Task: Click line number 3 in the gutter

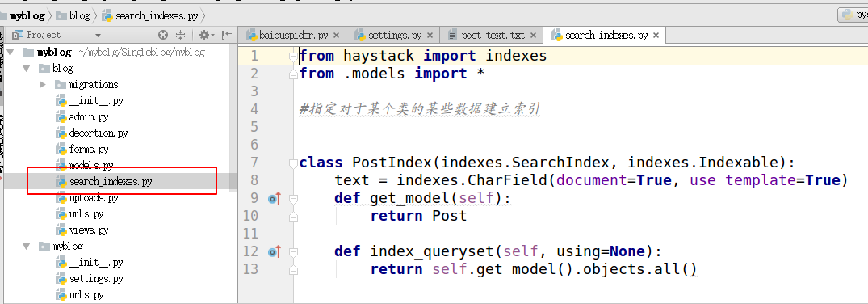Action: (x=254, y=91)
